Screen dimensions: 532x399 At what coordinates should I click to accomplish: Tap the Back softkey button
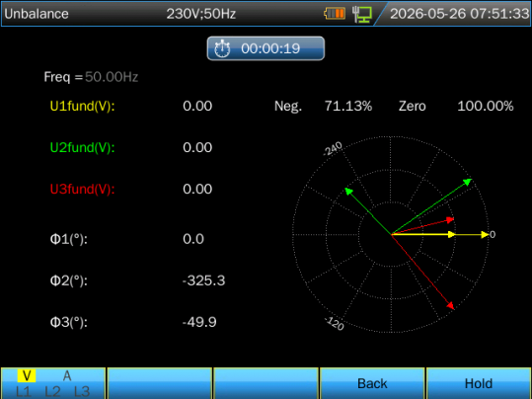point(372,383)
